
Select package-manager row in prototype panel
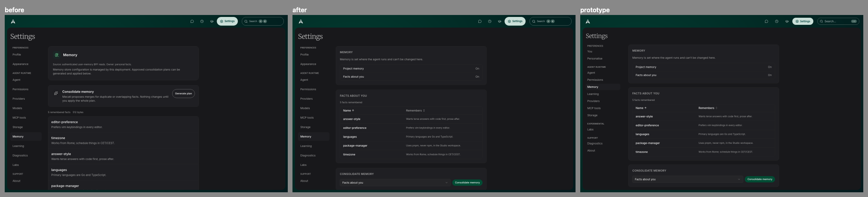coord(704,143)
